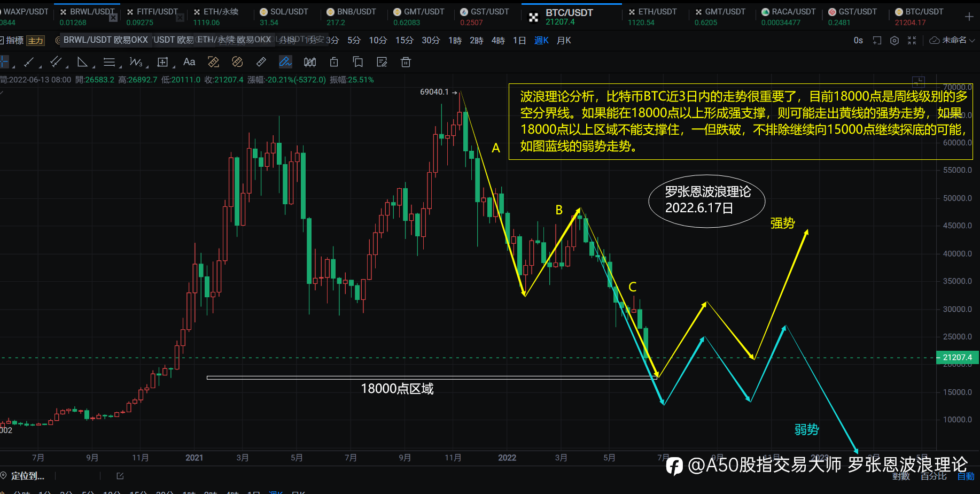Viewport: 980px width, 494px height.
Task: Select the W3 wave drawing tool
Action: click(136, 62)
